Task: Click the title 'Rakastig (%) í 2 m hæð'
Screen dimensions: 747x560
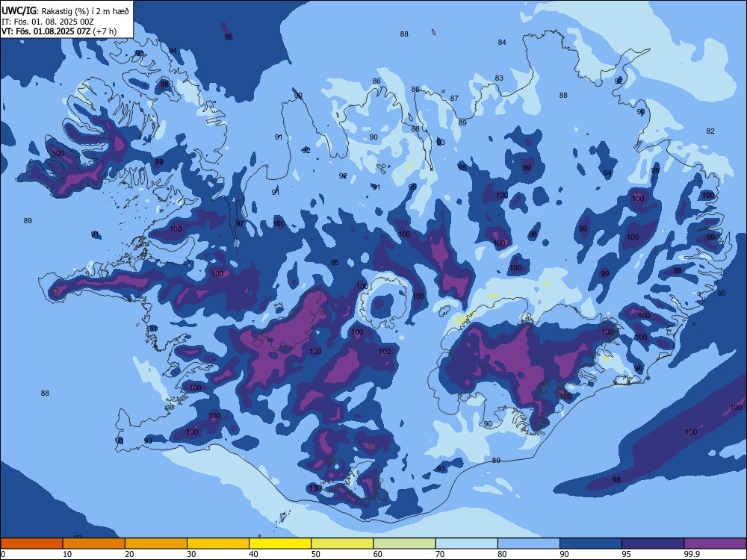Action: pyautogui.click(x=85, y=11)
